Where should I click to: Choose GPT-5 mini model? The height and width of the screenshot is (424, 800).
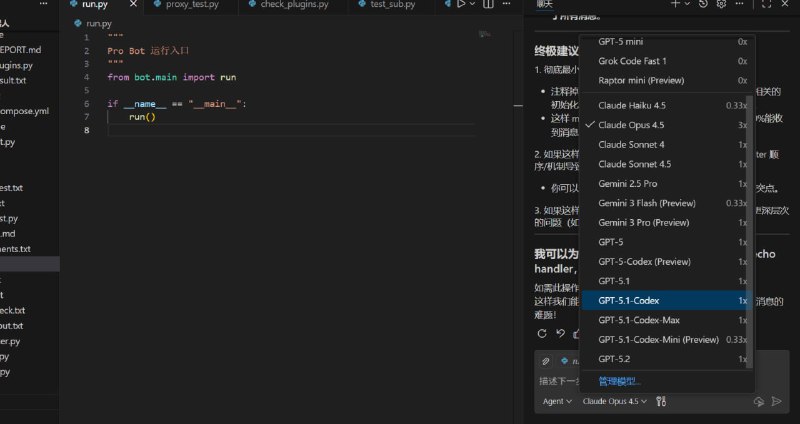click(667, 42)
